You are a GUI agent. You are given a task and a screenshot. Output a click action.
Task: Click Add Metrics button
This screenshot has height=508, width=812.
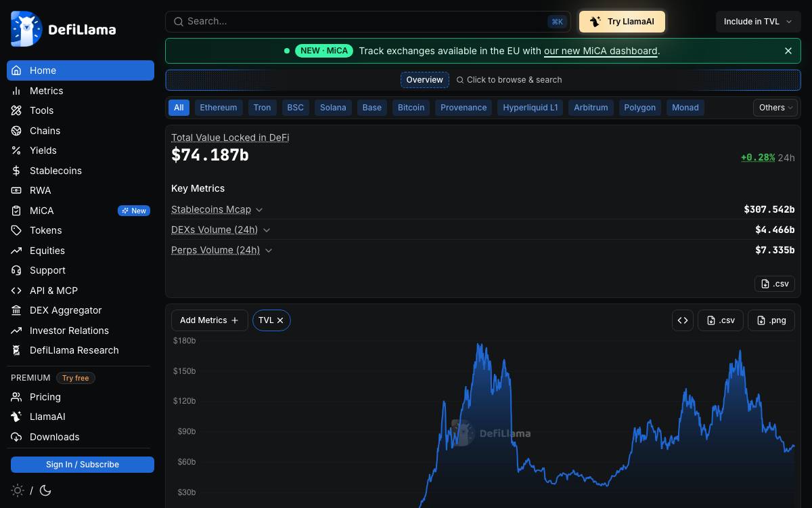210,320
